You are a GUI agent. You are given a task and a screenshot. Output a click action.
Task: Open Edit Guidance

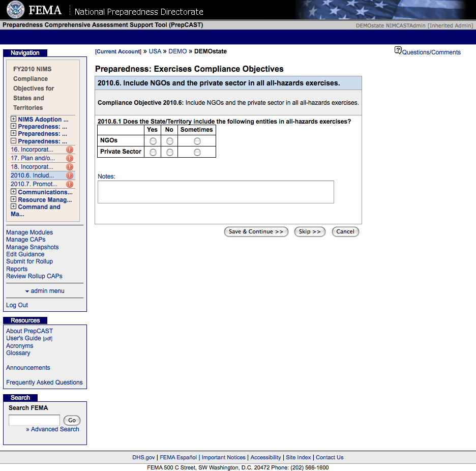click(x=25, y=254)
